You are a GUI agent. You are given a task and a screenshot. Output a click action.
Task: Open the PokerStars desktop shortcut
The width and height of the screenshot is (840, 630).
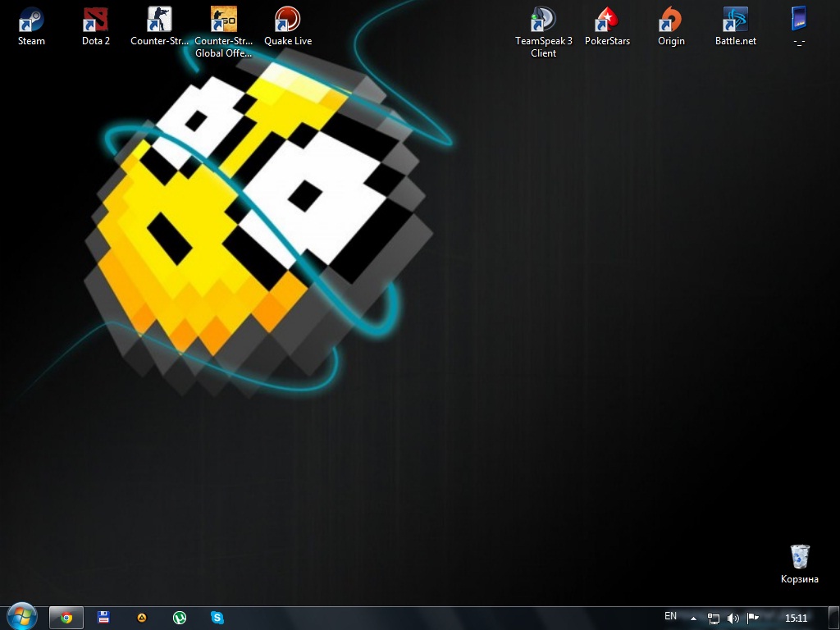(x=607, y=20)
